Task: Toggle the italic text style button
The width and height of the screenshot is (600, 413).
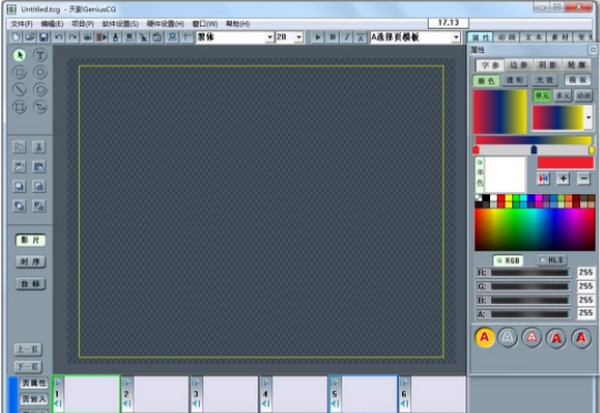Action: point(347,37)
